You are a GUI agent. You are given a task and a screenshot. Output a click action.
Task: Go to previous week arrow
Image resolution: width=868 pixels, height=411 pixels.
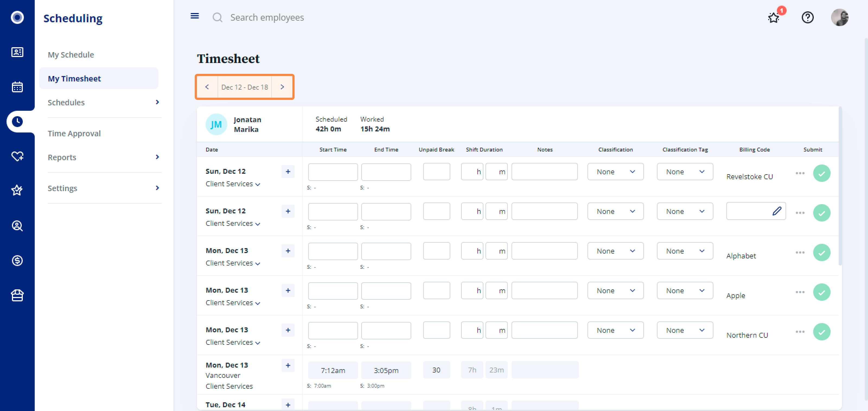click(x=207, y=87)
